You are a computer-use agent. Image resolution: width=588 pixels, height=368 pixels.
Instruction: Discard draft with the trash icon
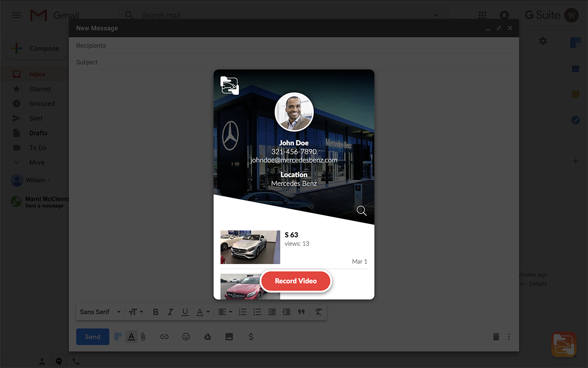coord(496,337)
